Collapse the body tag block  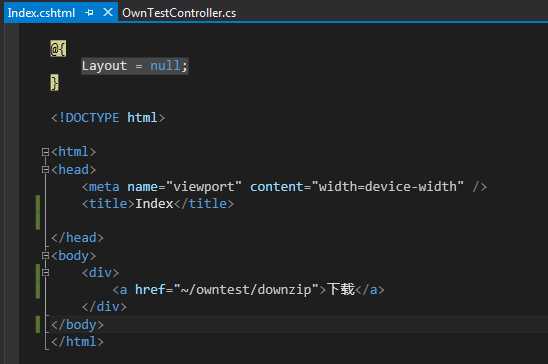click(x=45, y=256)
